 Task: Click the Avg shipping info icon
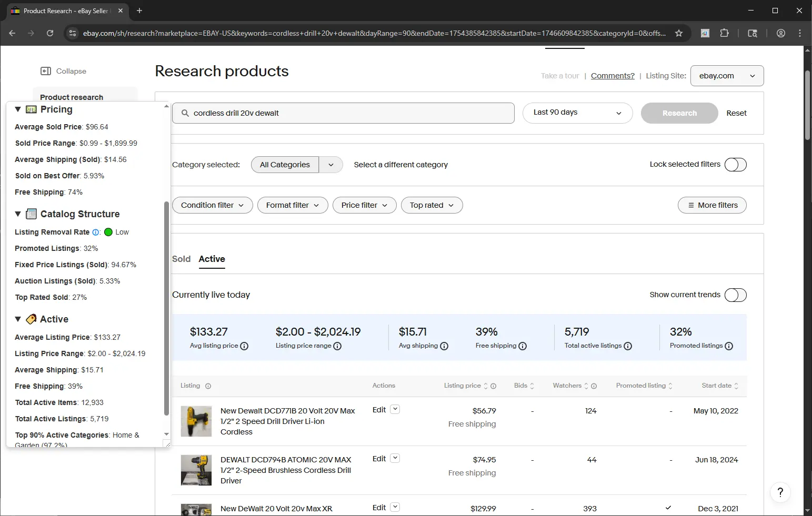point(444,346)
